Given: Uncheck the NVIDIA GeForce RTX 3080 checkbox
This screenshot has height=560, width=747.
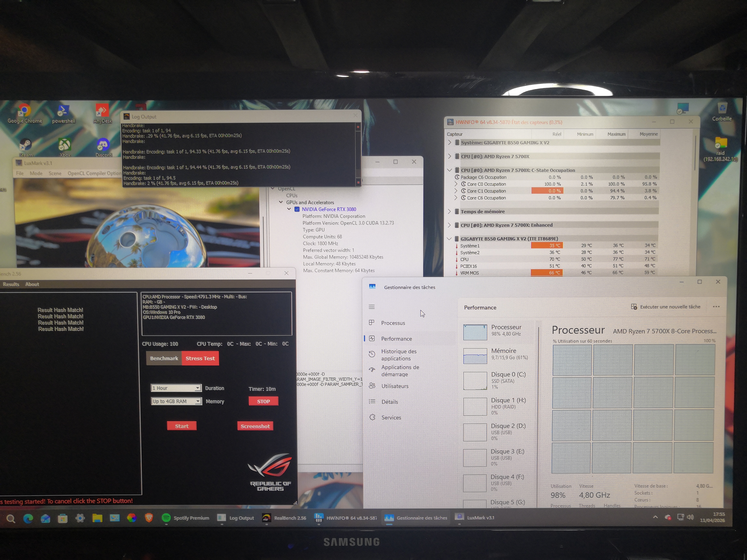Looking at the screenshot, I should pos(297,209).
